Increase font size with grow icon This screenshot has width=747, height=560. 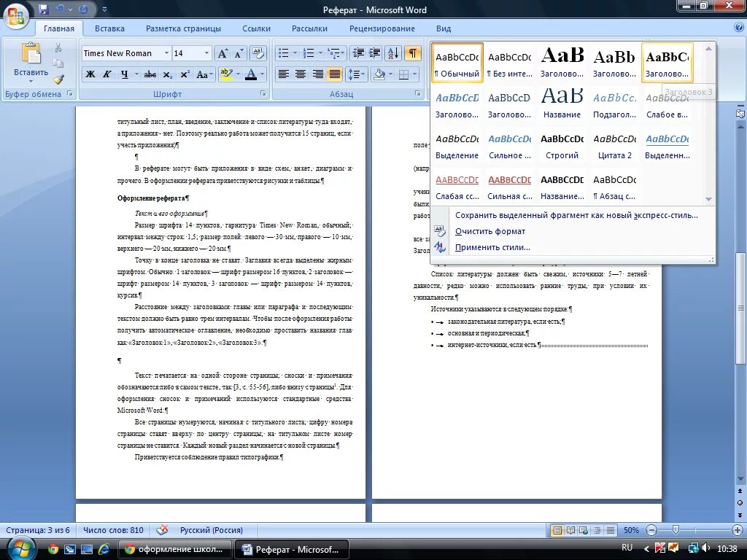coord(222,53)
